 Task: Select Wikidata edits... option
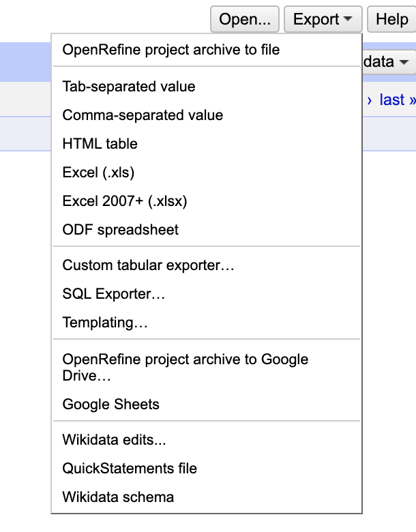(207, 440)
